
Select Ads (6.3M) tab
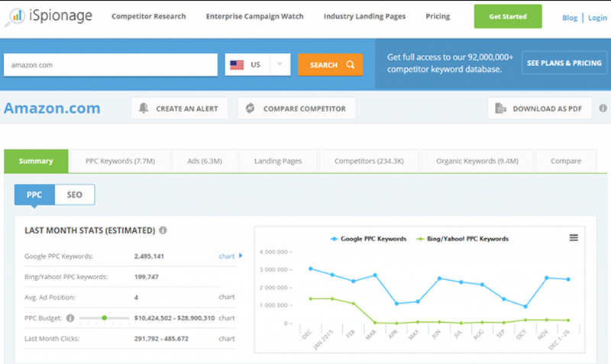[x=205, y=161]
